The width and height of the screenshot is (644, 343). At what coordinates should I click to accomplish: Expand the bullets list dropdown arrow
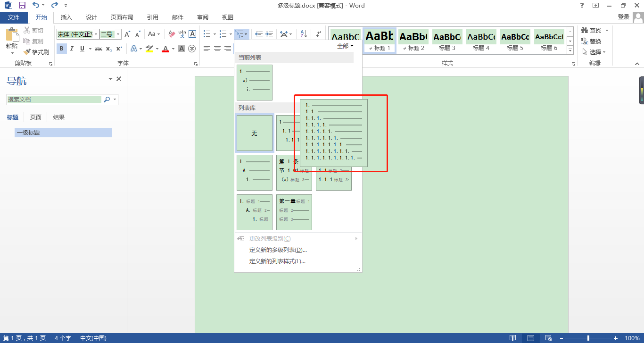click(215, 34)
